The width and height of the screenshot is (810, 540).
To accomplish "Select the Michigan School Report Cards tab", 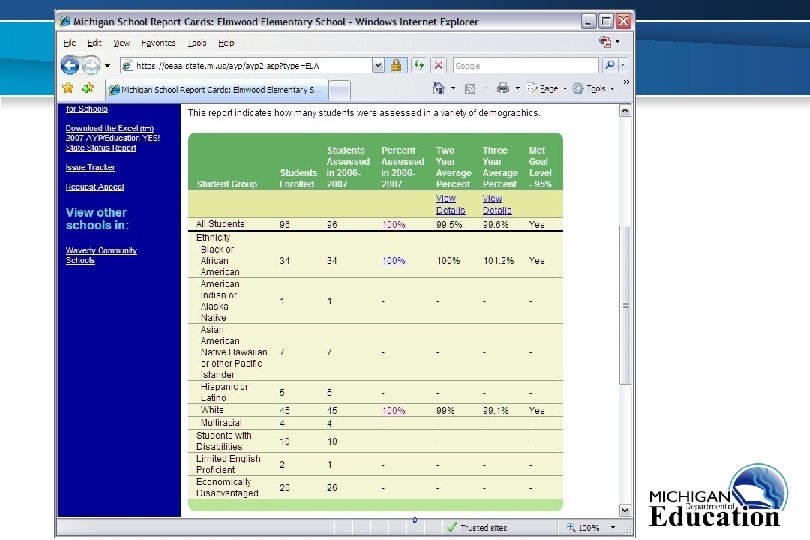I will click(216, 89).
